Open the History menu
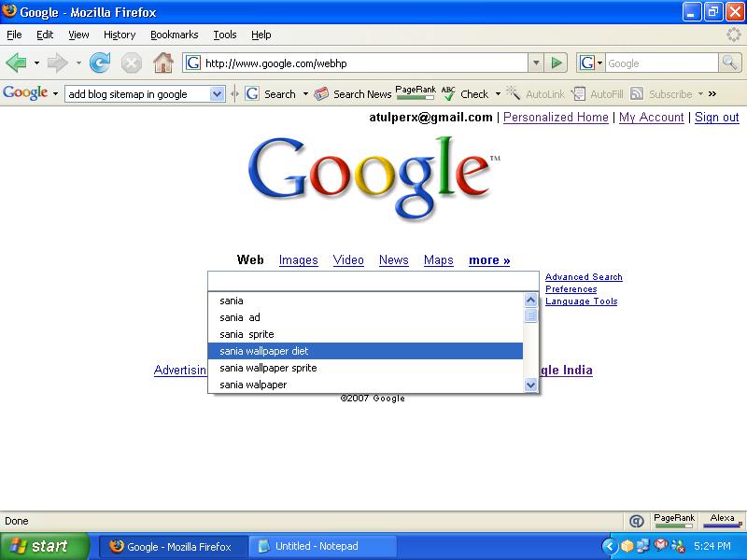This screenshot has width=747, height=560. click(120, 35)
